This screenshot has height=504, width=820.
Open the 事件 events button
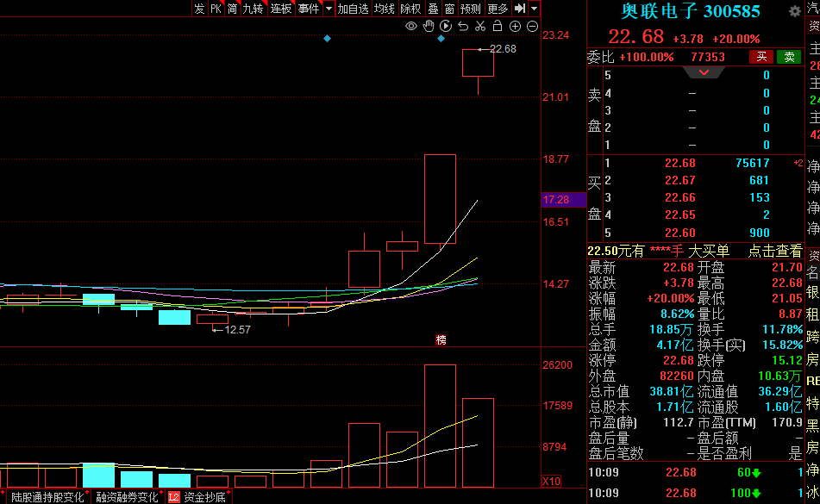tap(308, 9)
